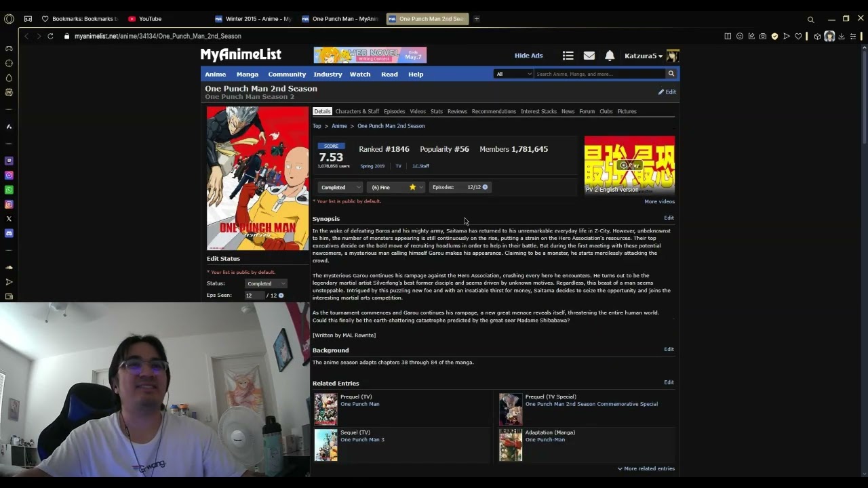
Task: Open the Completed status dropdown under the score
Action: coord(340,187)
